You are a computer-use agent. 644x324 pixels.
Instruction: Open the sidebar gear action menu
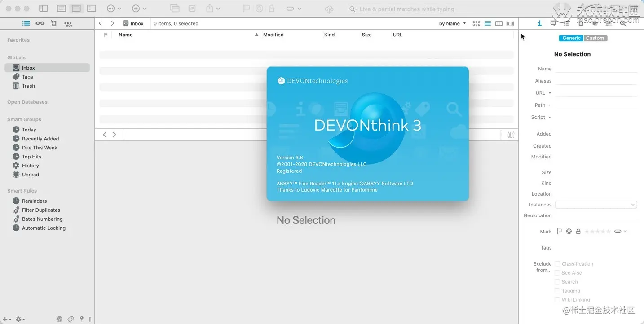pos(20,319)
